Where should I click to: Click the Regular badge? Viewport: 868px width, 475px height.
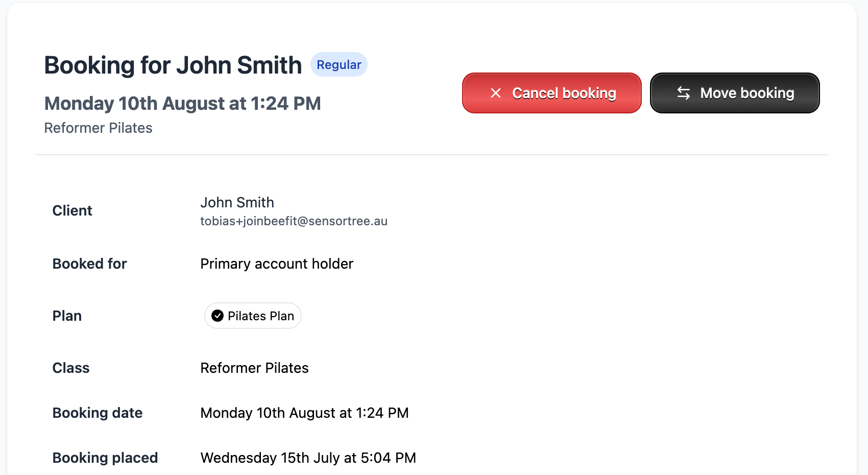(339, 65)
